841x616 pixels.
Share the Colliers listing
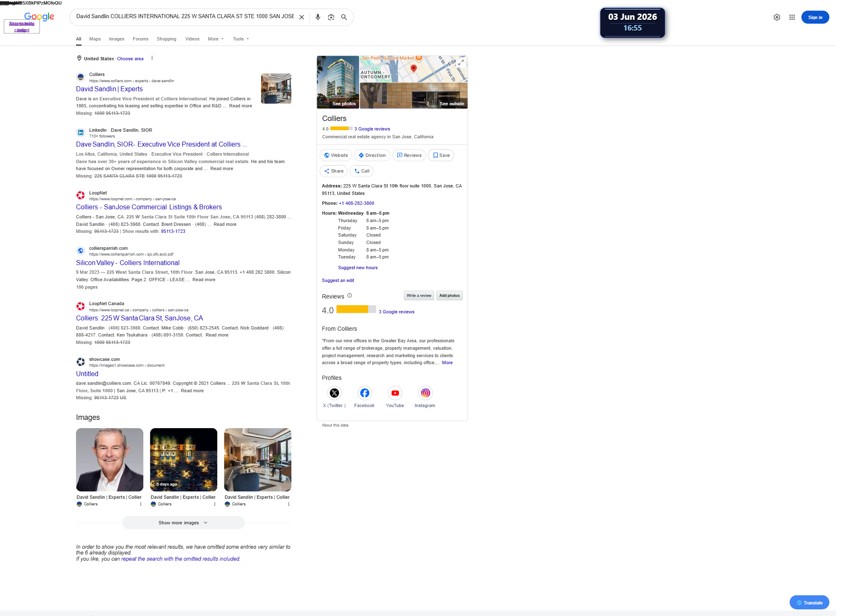click(334, 171)
